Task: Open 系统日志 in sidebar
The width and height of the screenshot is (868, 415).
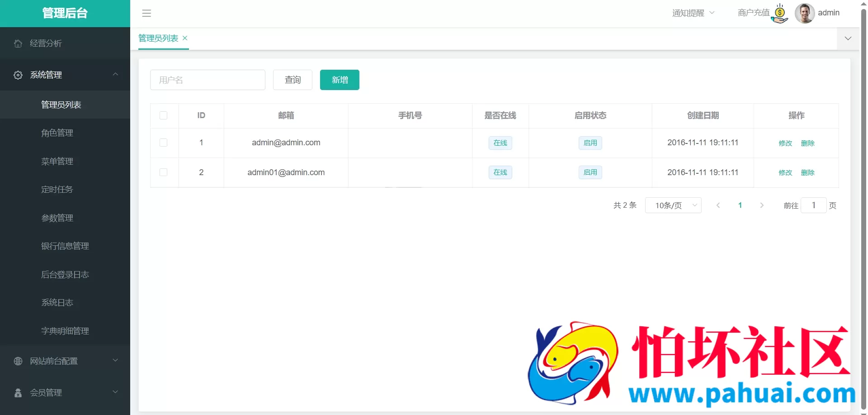Action: click(x=65, y=303)
